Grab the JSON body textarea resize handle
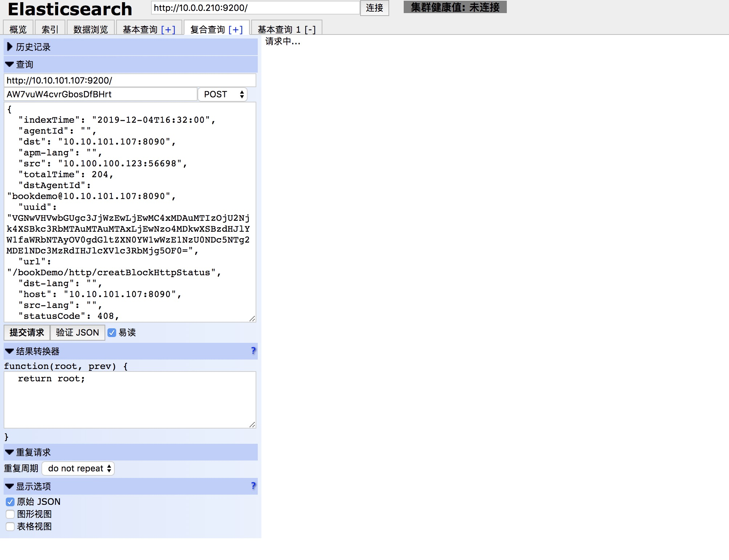 pos(252,318)
